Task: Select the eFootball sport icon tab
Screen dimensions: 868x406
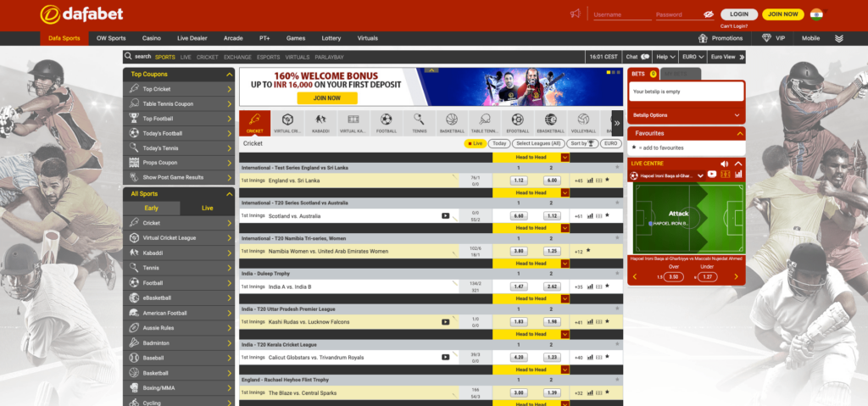Action: 518,123
